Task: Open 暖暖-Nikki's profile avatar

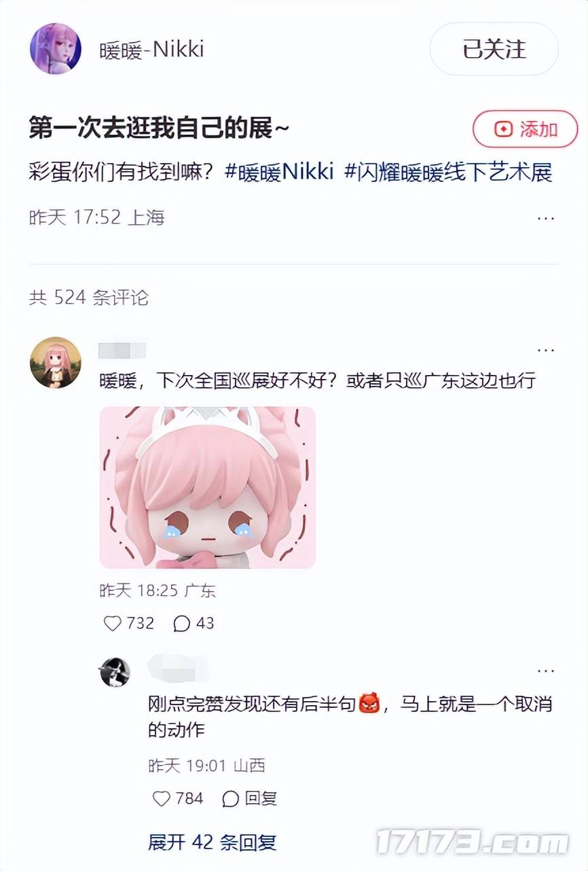Action: 56,49
